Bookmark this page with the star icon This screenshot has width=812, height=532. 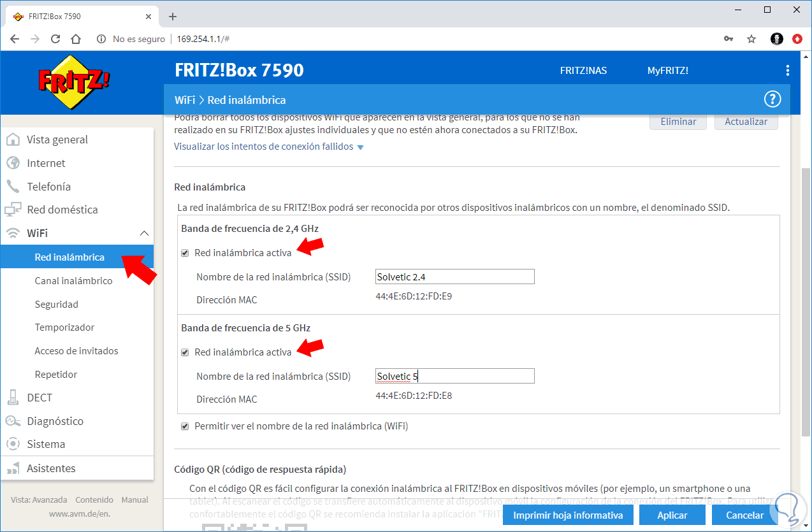coord(751,39)
